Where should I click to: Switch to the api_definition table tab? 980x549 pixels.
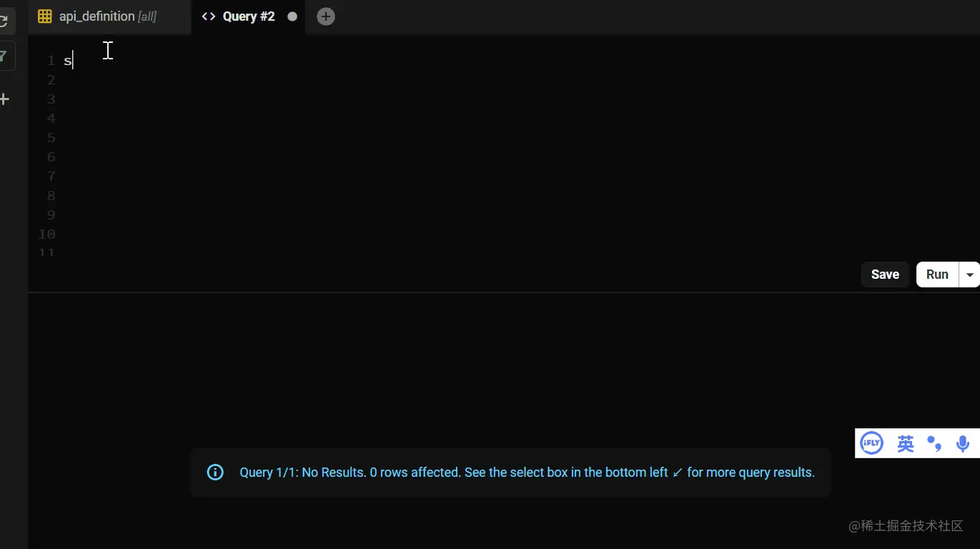[109, 16]
